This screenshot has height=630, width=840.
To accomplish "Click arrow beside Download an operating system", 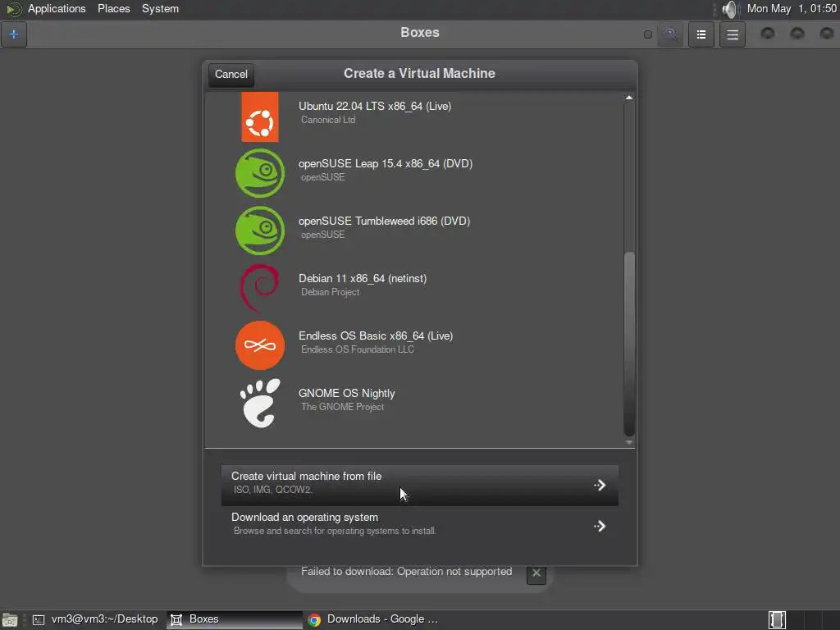I will (600, 526).
